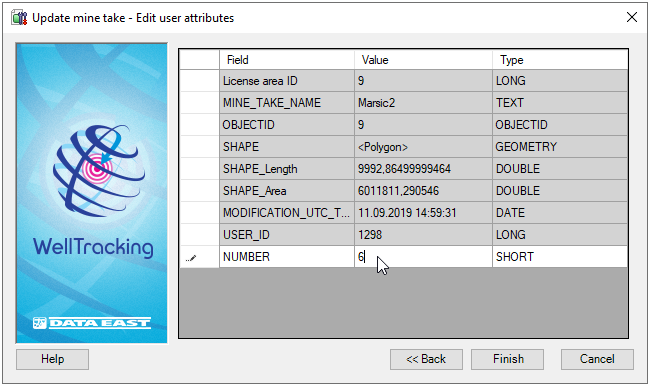The height and width of the screenshot is (386, 650).
Task: Click the WellTracking globe logo image
Action: pos(99,171)
